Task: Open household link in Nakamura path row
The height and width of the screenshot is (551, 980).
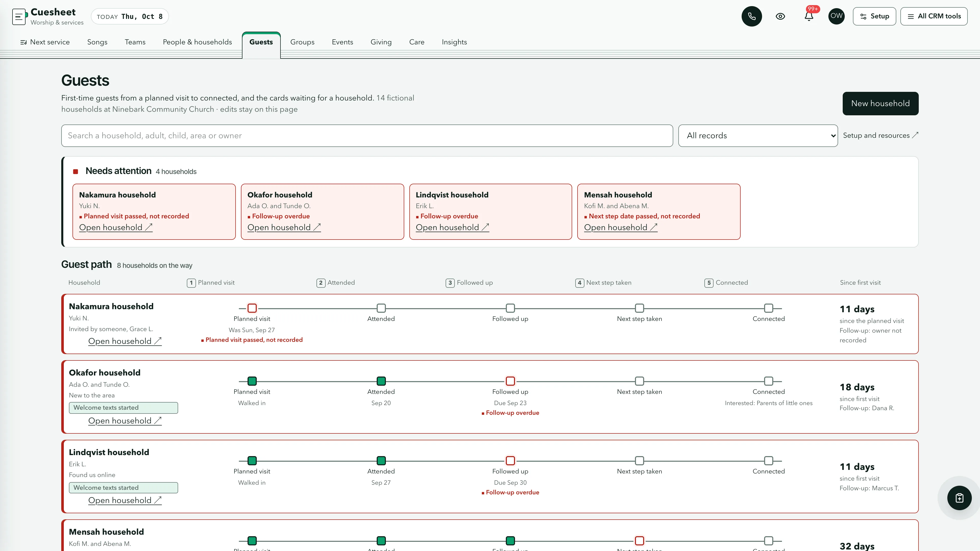Action: (x=125, y=341)
